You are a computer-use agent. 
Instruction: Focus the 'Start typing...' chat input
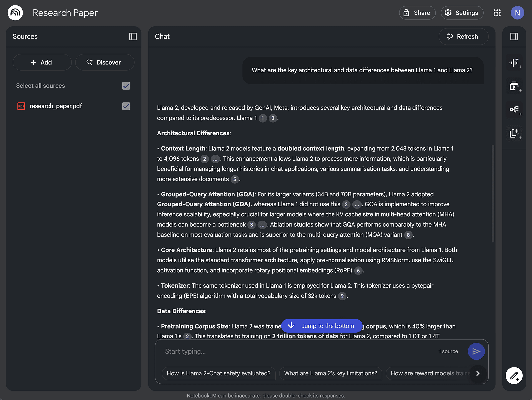click(x=296, y=351)
